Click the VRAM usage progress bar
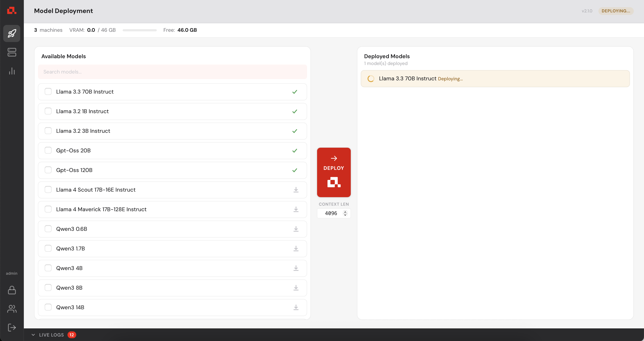The width and height of the screenshot is (644, 341). (139, 30)
